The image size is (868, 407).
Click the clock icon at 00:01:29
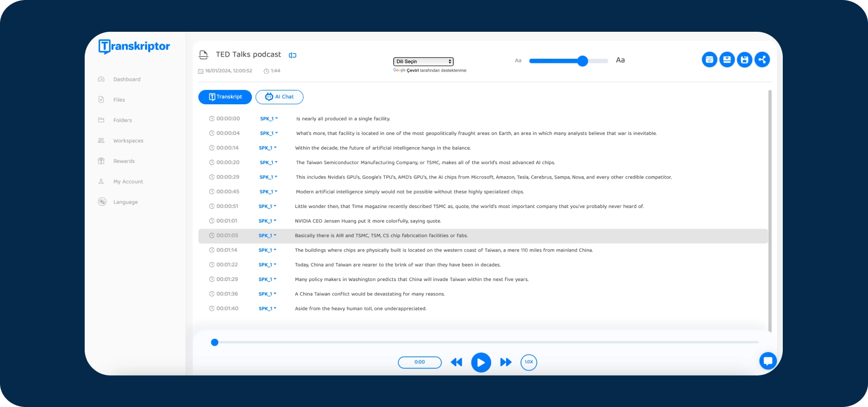[x=212, y=279]
